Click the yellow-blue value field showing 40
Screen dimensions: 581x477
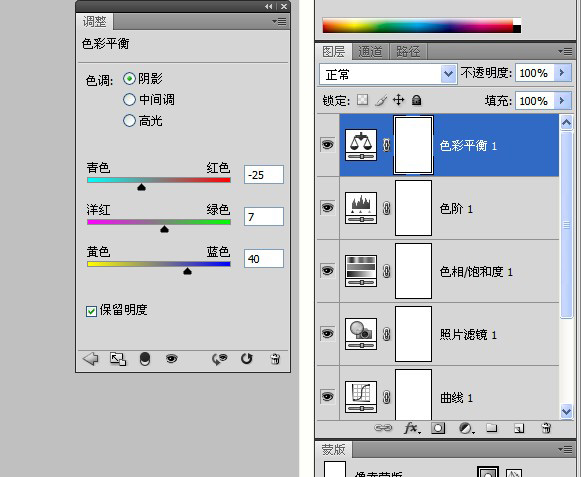(264, 258)
